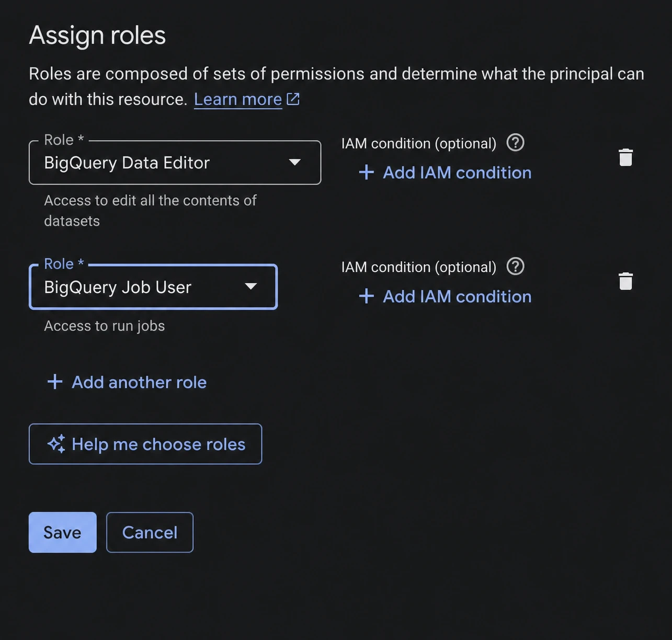Click the external link icon after Learn more
Screen dimensions: 672x640
pyautogui.click(x=293, y=99)
